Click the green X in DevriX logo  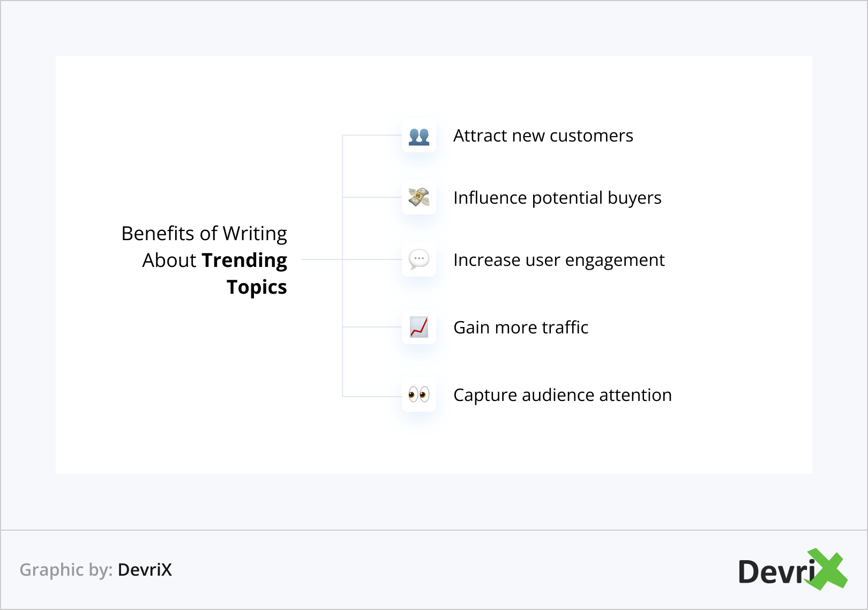[x=827, y=569]
